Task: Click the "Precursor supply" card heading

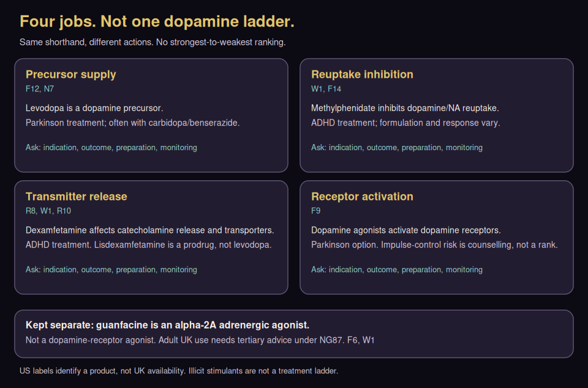Action: tap(71, 74)
